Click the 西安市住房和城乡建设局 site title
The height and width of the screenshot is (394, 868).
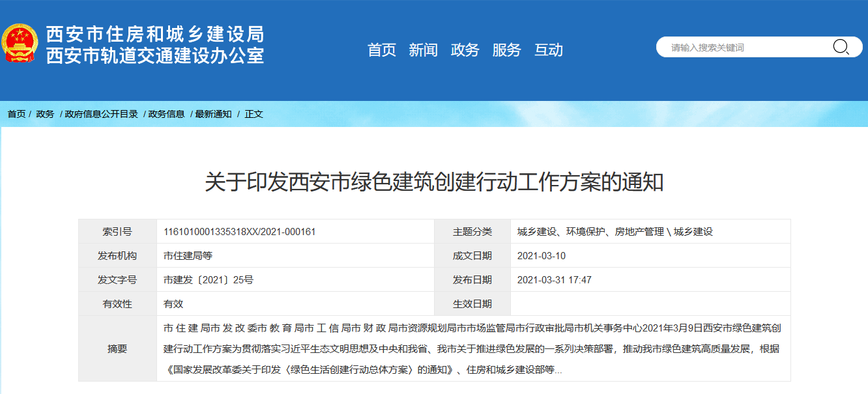155,34
